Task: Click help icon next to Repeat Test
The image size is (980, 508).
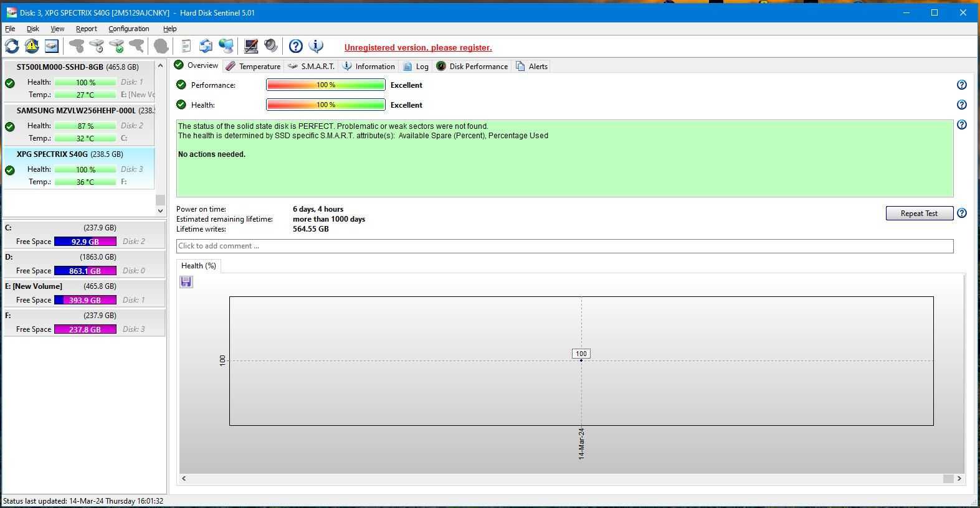Action: point(962,213)
